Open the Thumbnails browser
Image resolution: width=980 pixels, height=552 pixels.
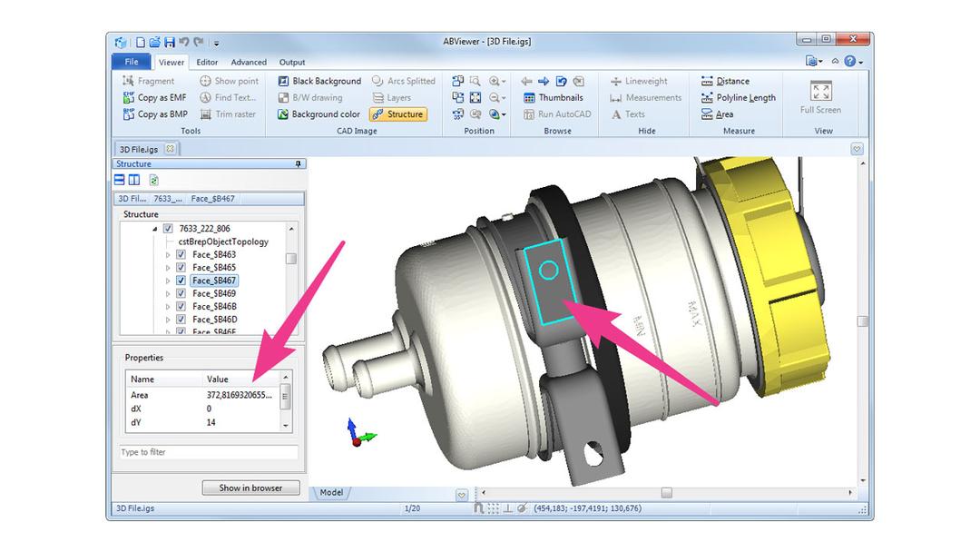pos(553,97)
